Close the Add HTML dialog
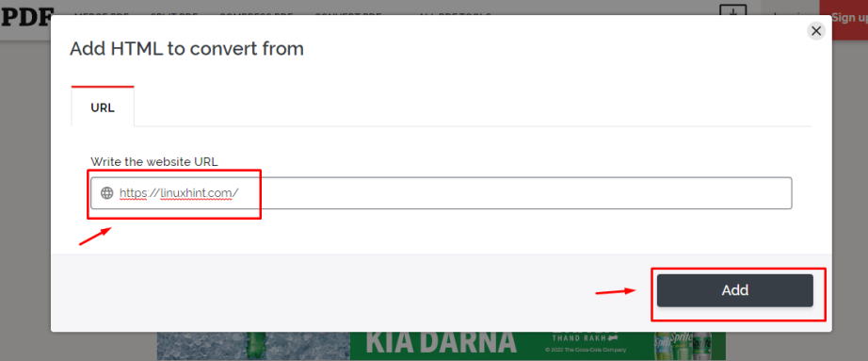Screen dimensions: 868x361 click(815, 31)
